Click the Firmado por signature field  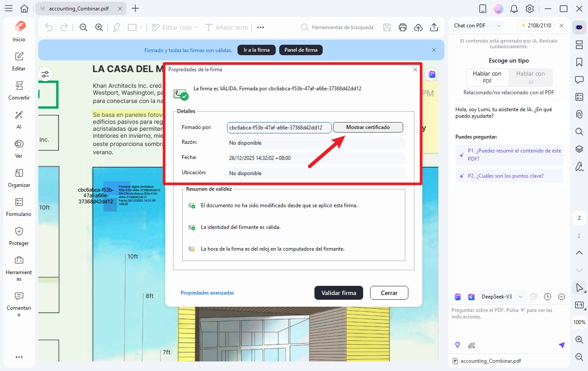[279, 127]
